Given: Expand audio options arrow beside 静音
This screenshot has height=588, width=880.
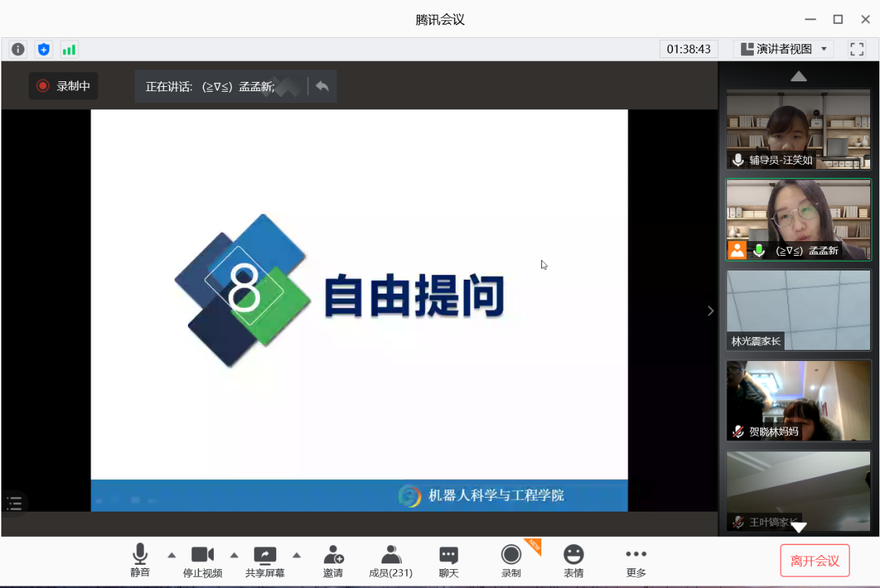Looking at the screenshot, I should [x=172, y=555].
